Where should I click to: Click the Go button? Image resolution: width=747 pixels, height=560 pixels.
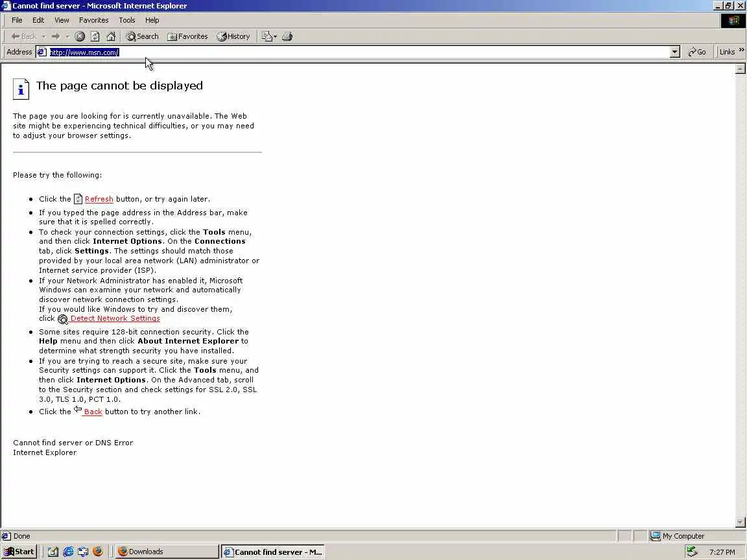(696, 52)
